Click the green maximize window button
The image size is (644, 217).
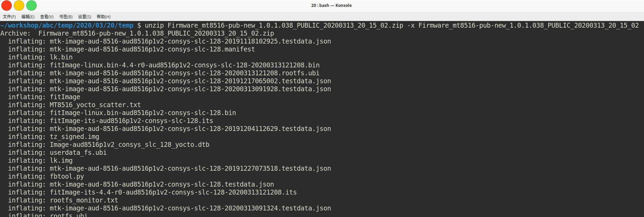(31, 6)
